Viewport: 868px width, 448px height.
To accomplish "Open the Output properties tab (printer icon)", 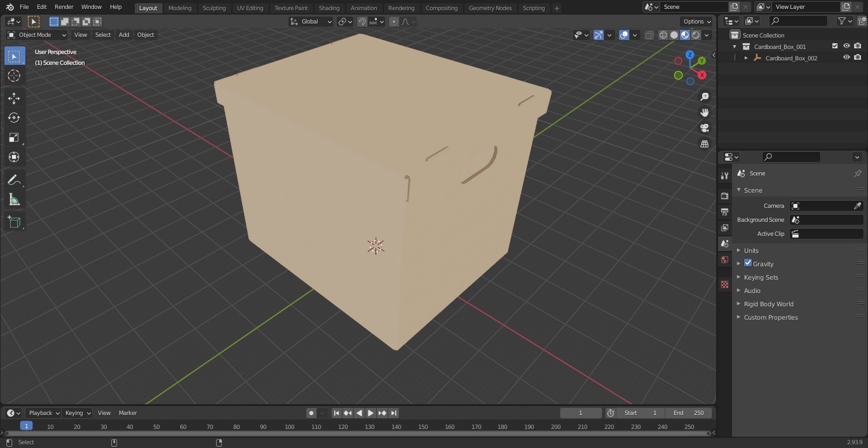I will (724, 212).
